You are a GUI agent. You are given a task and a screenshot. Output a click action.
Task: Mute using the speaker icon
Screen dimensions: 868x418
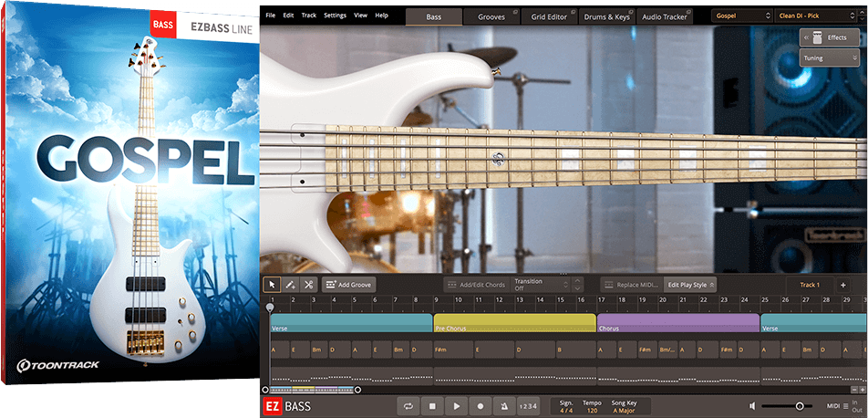point(753,406)
